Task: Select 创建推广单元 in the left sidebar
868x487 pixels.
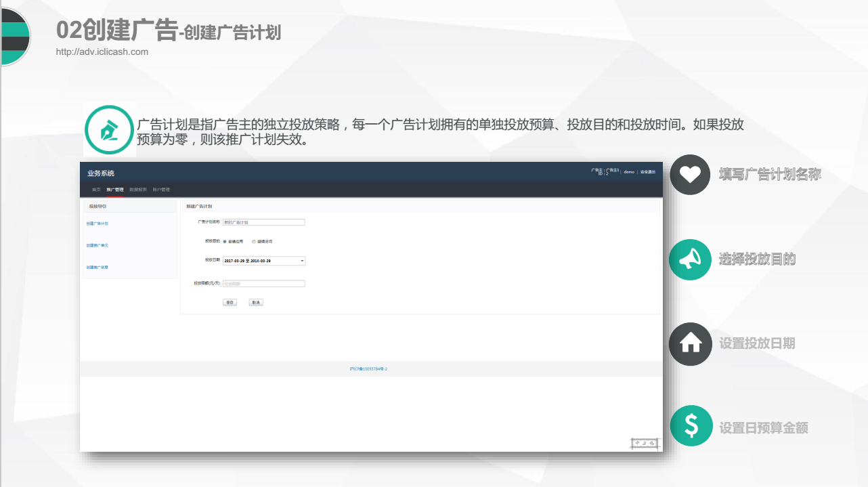Action: point(97,245)
